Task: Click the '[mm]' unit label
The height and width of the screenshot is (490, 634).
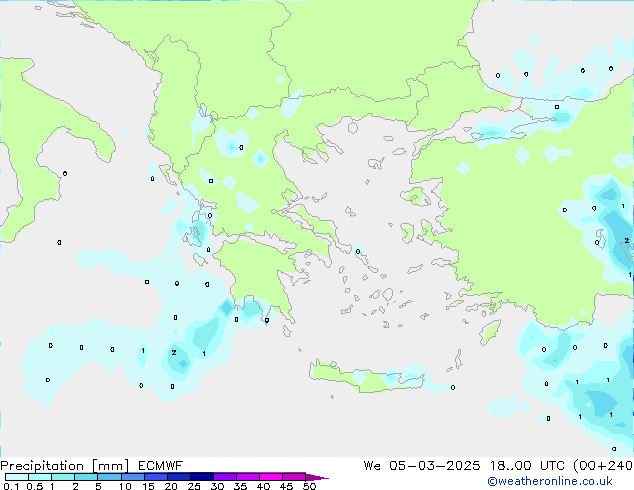Action: pos(111,466)
